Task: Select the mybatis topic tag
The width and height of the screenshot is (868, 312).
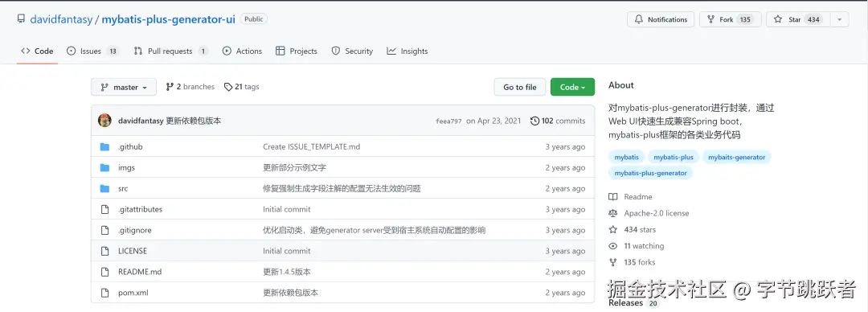Action: 627,157
